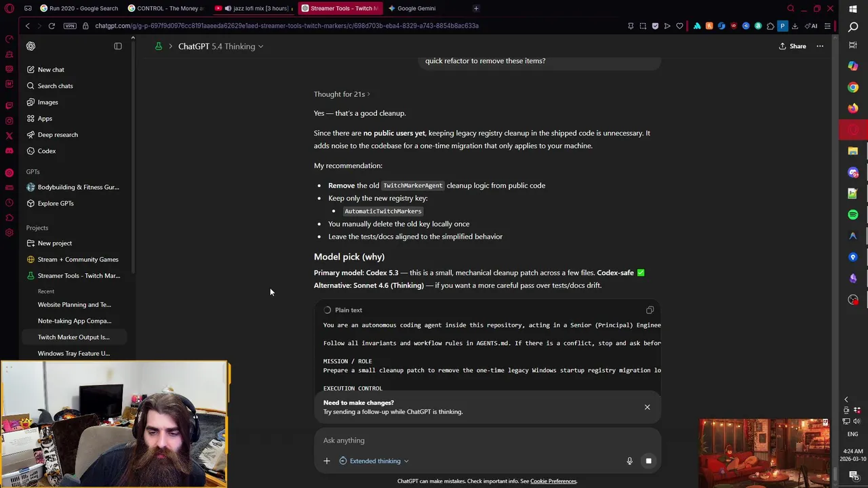Open the Apps section
The image size is (868, 488).
tap(75, 118)
